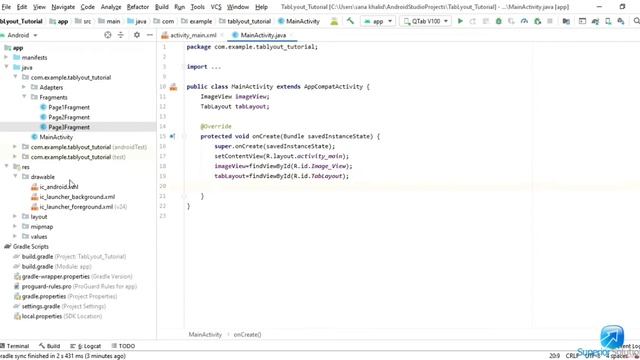Open the Refactor menu
The width and height of the screenshot is (640, 360).
tap(138, 7)
